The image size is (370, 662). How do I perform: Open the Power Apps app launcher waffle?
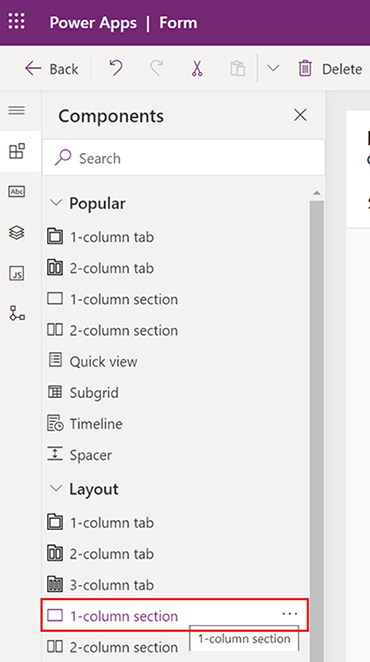[16, 22]
